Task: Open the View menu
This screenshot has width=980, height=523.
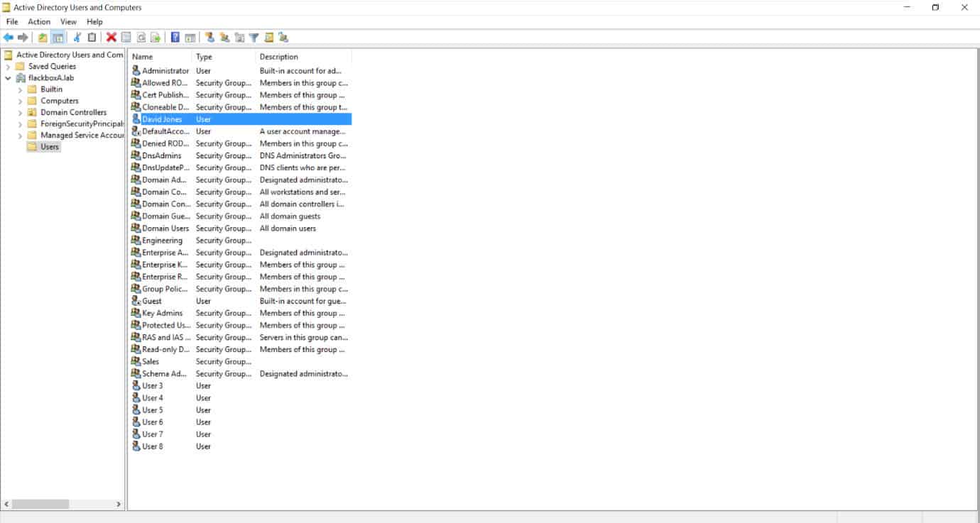Action: 68,22
